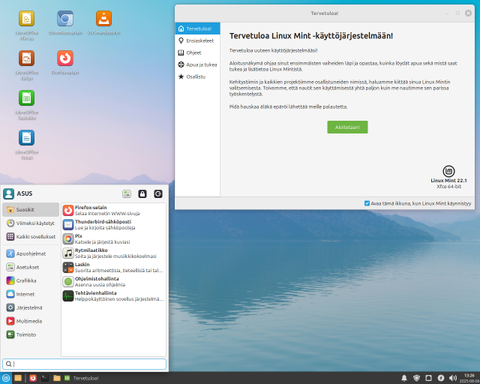The image size is (480, 384).
Task: Switch to the Apua ja tukea tab
Action: click(x=198, y=65)
